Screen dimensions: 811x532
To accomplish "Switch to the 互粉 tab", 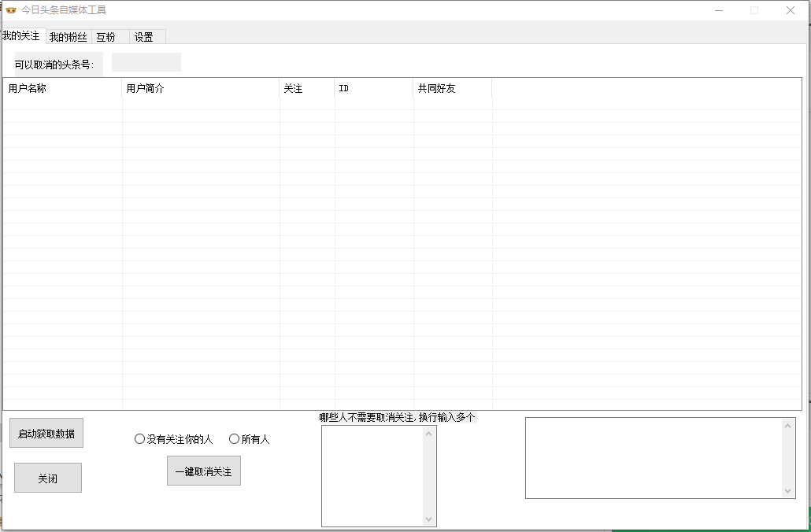I will pyautogui.click(x=106, y=37).
